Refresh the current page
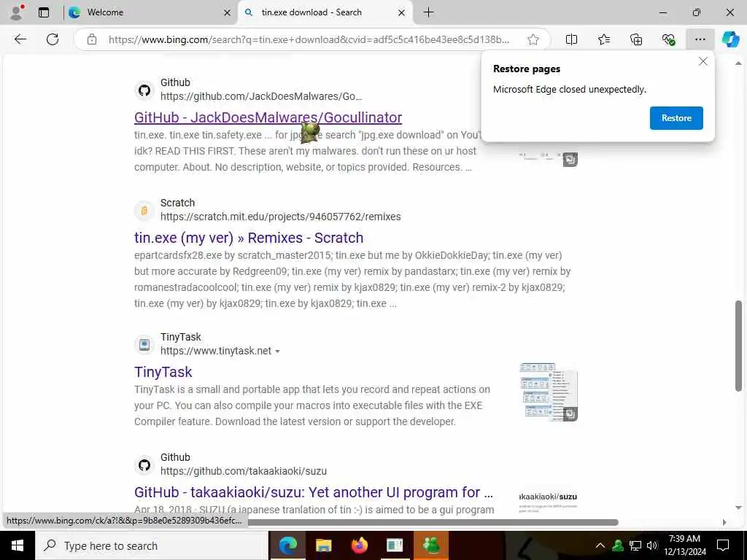 (53, 39)
